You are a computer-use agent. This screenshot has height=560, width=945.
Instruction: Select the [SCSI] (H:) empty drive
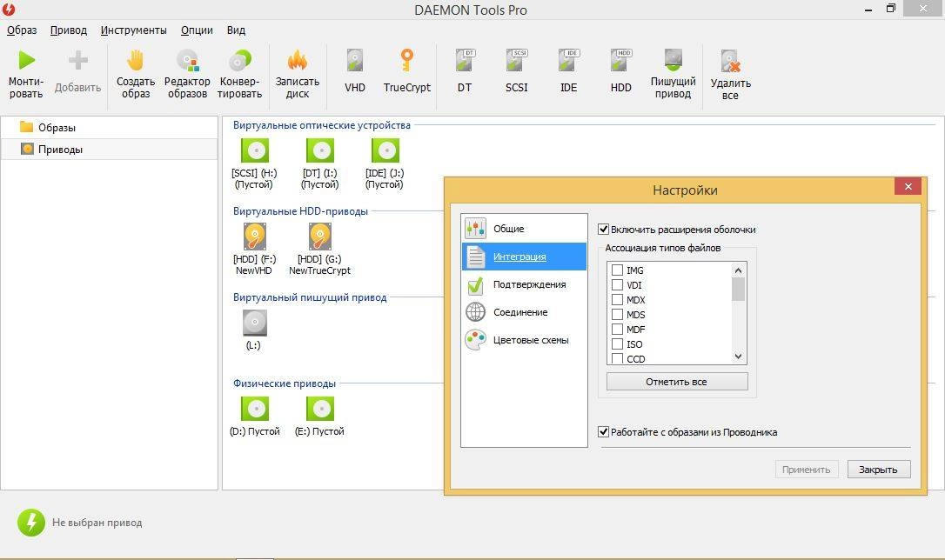coord(254,163)
